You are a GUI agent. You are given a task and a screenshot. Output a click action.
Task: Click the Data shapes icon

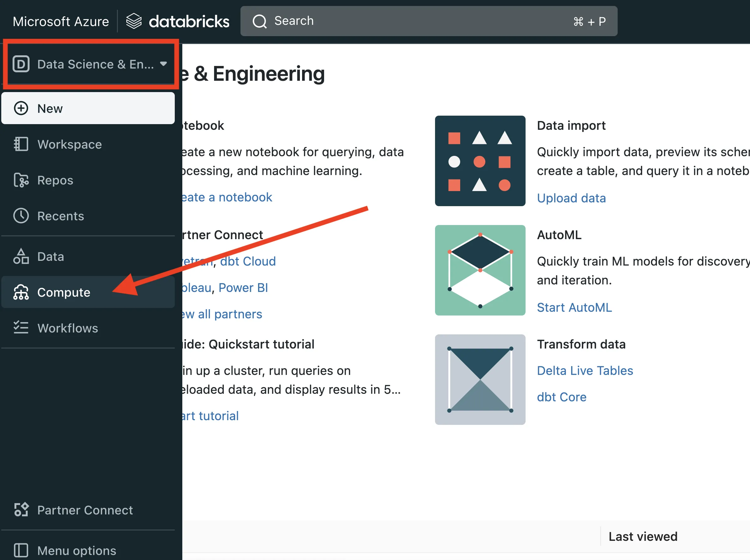tap(21, 257)
